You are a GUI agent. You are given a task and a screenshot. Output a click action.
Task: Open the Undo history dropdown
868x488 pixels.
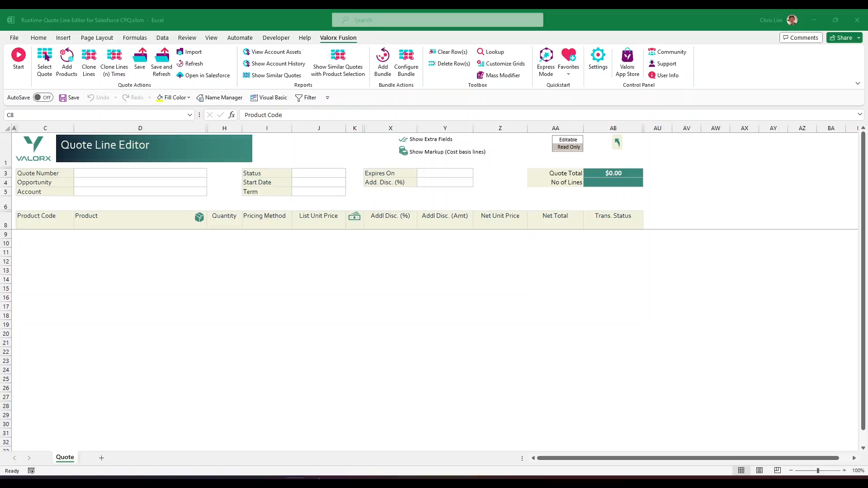[116, 98]
